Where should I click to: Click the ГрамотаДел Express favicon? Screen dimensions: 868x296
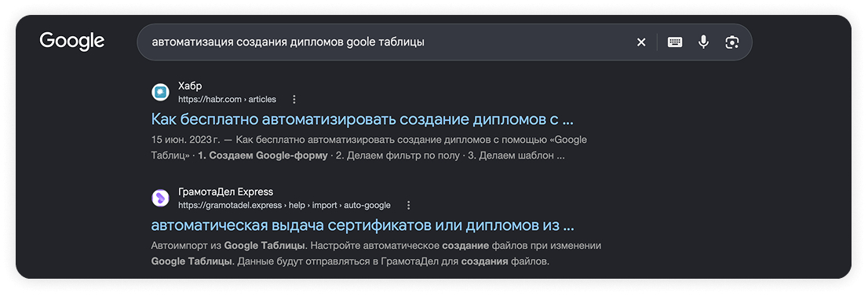[161, 198]
